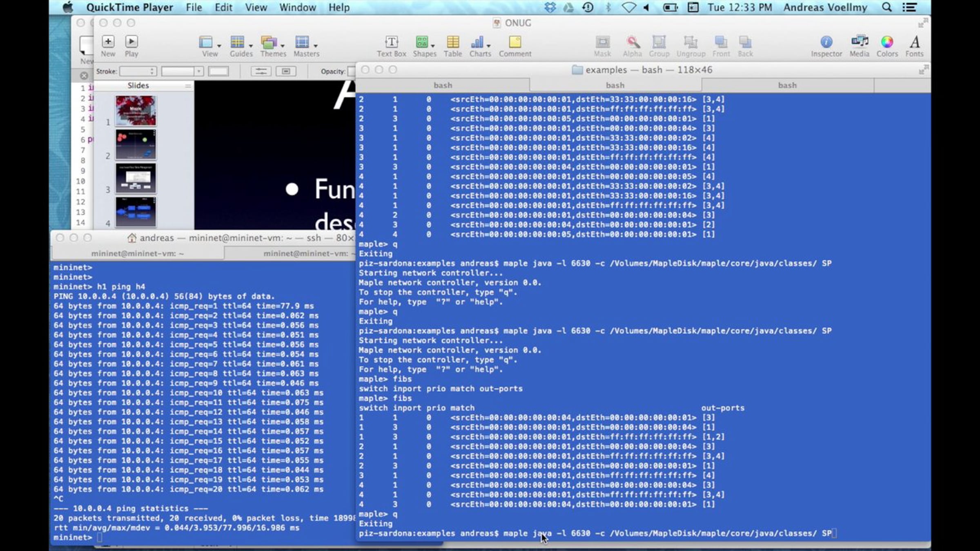The height and width of the screenshot is (551, 980).
Task: Bring object to Front icon
Action: click(x=721, y=42)
